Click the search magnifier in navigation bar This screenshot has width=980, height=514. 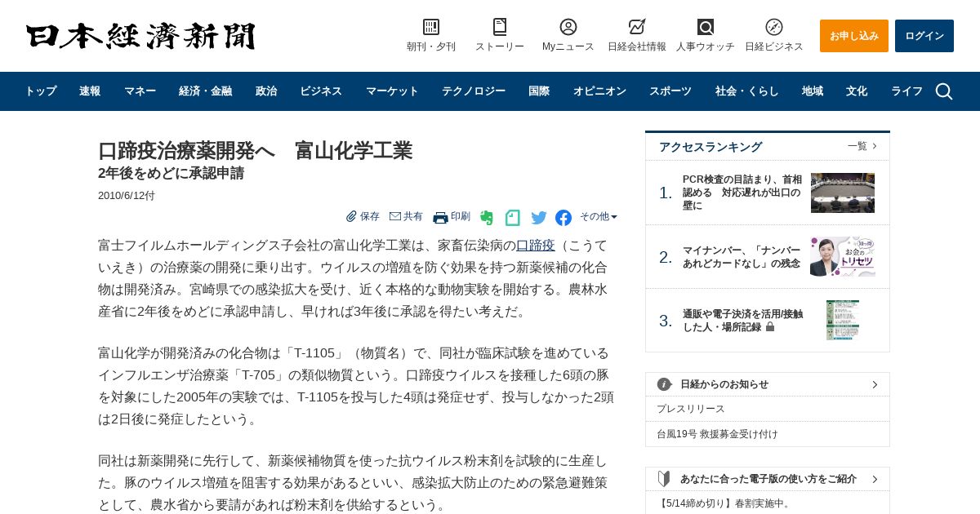point(944,91)
